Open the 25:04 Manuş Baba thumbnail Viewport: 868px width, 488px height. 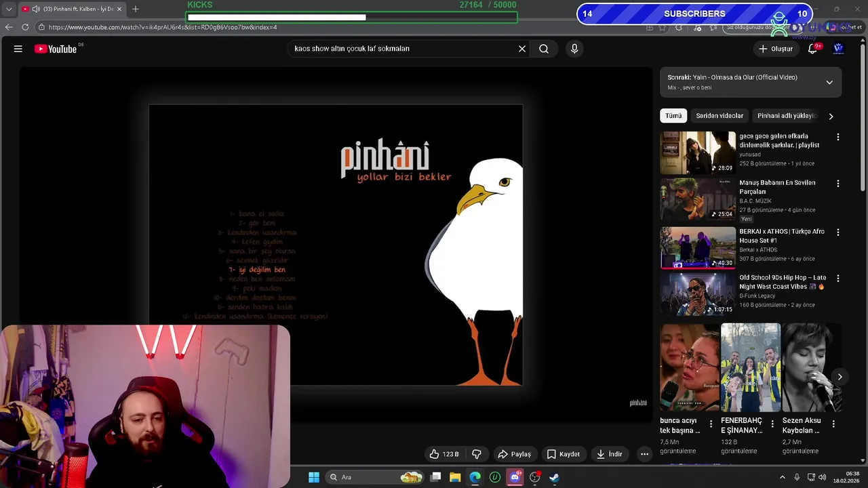698,199
